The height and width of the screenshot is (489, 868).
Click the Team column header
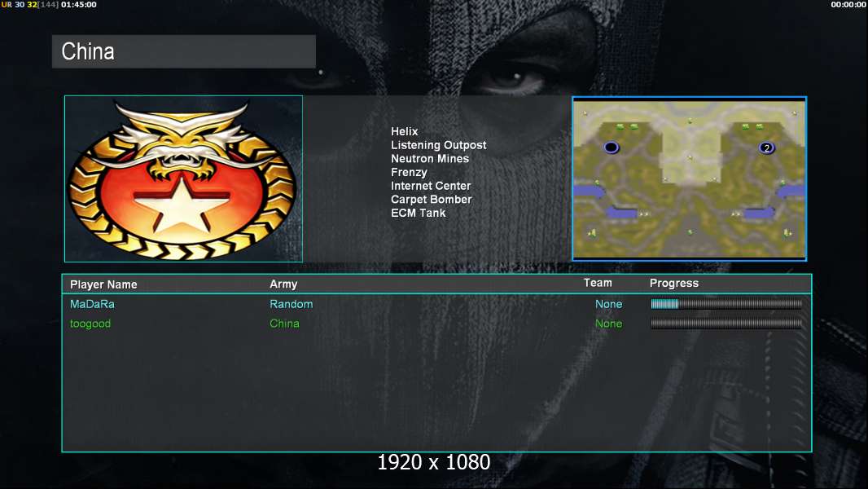(x=598, y=283)
